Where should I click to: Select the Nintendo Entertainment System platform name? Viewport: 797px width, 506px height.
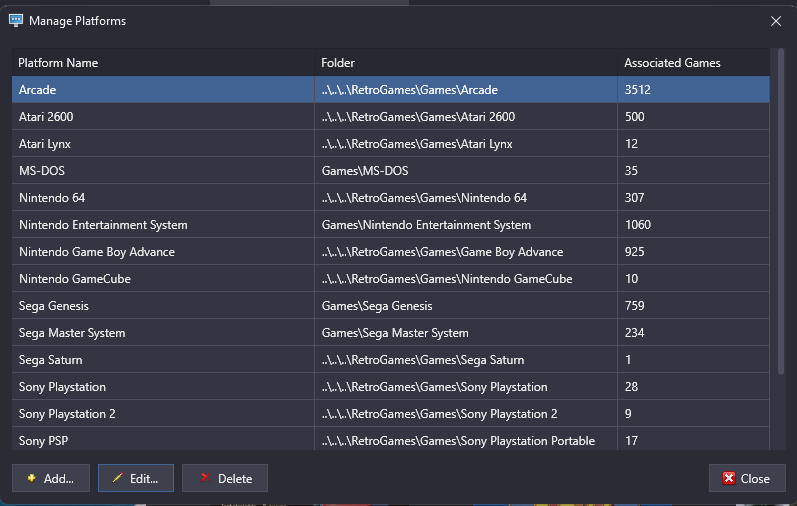coord(103,225)
